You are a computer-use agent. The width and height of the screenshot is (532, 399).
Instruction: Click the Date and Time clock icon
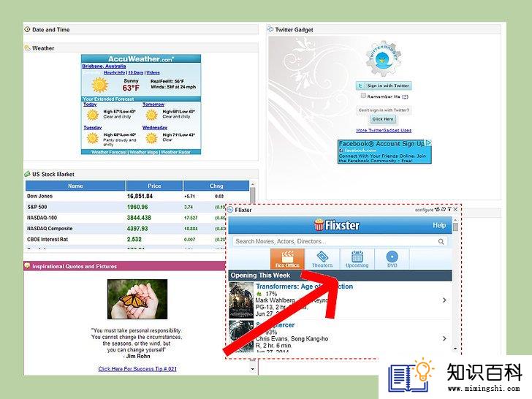[27, 29]
